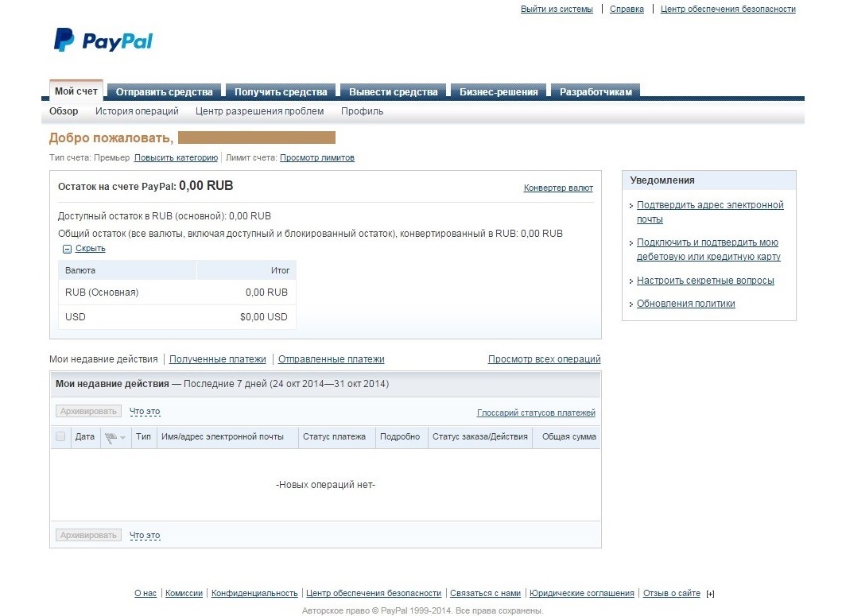This screenshot has width=842, height=616.
Task: Open Просмотр лимитов link
Action: click(316, 158)
